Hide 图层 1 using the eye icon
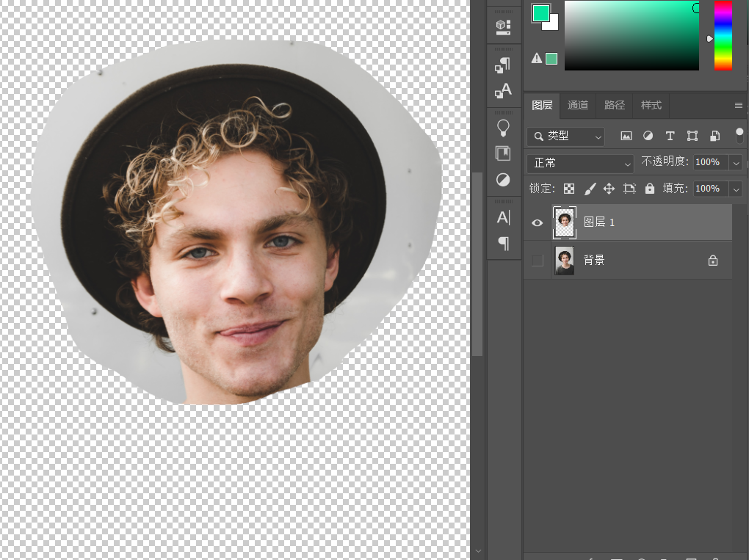 point(537,222)
